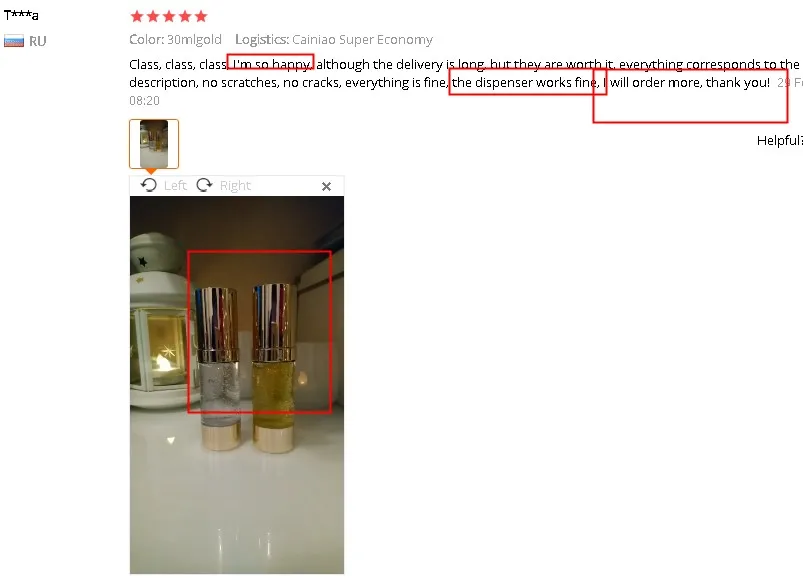The width and height of the screenshot is (803, 583).
Task: Click the 'Color: 30mlgold' label
Action: [x=175, y=39]
